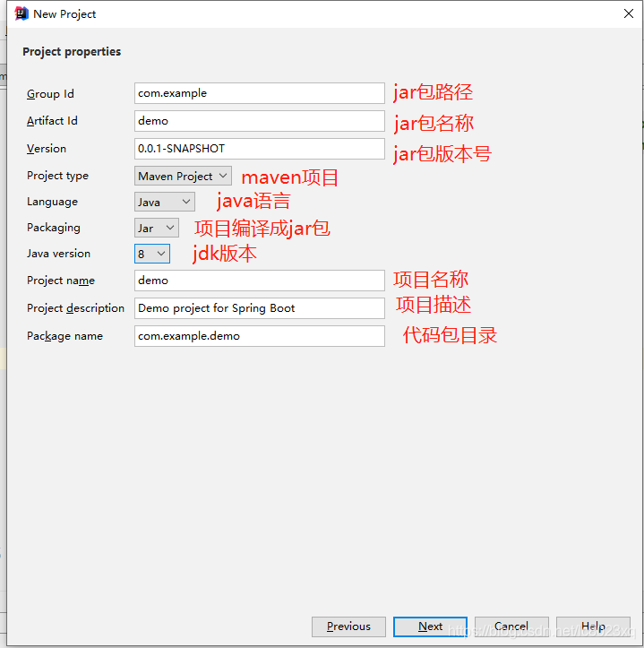This screenshot has height=648, width=644.
Task: Click the 'Artifact Id' label
Action: 52,121
